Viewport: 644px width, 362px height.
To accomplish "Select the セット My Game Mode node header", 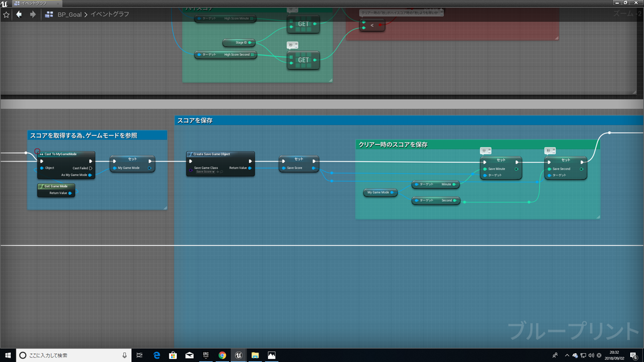I will tap(132, 159).
